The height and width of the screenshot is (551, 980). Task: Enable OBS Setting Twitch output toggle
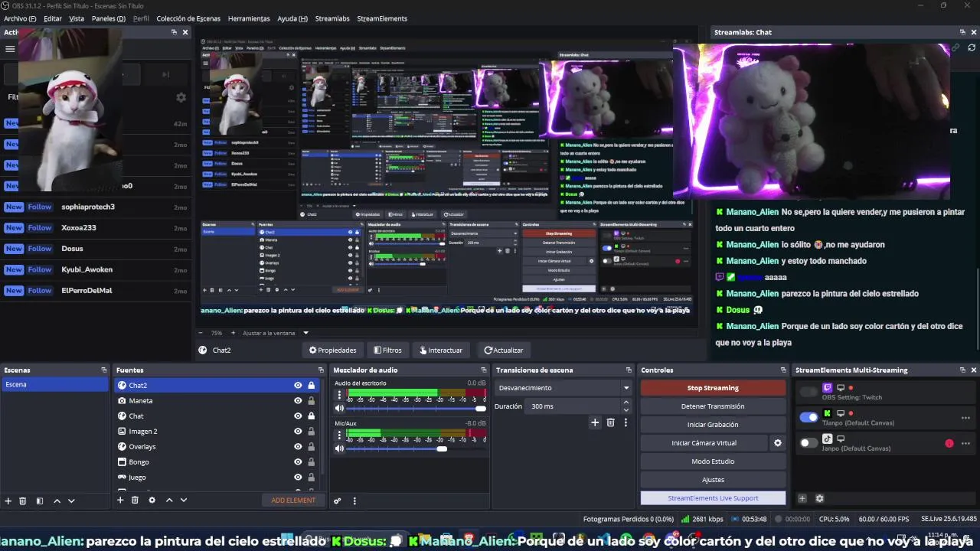[x=808, y=392]
